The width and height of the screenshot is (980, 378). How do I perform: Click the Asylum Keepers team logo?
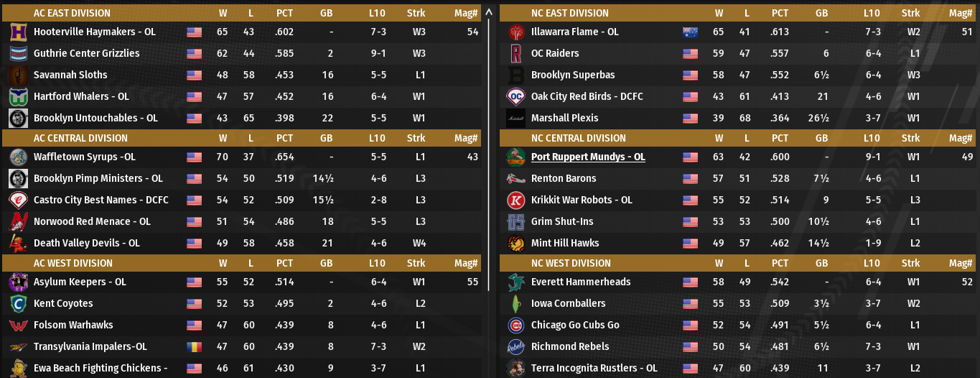click(x=18, y=282)
